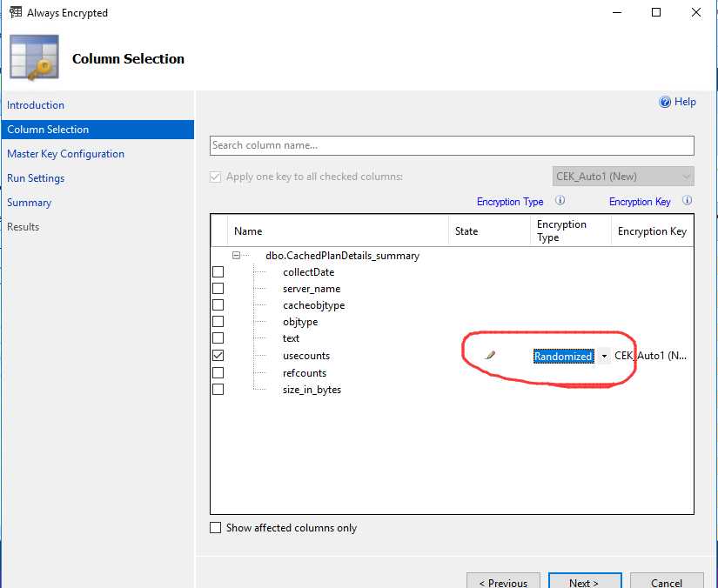Open the Master Key Configuration step
Image resolution: width=718 pixels, height=588 pixels.
[65, 154]
